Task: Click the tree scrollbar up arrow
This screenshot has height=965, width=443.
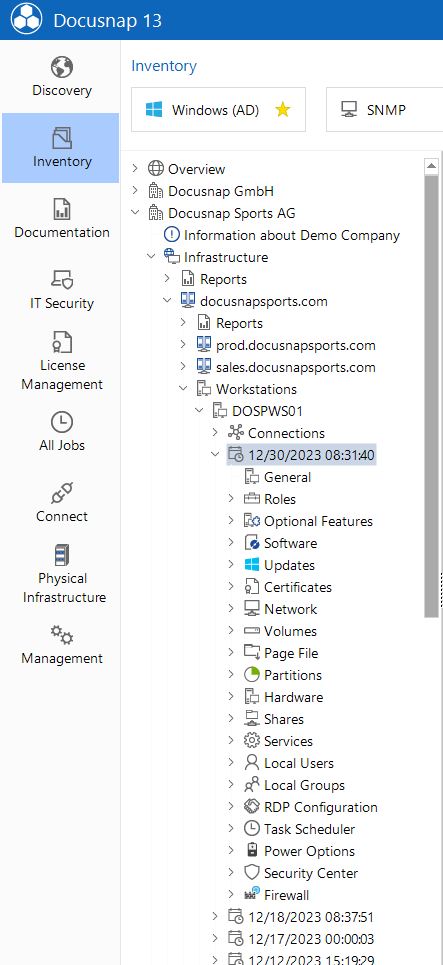Action: click(431, 166)
